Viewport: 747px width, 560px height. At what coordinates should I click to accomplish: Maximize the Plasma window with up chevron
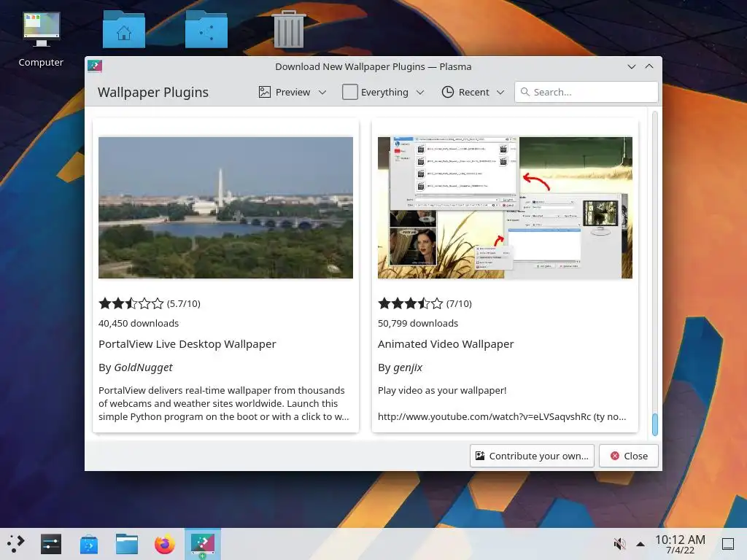(x=649, y=66)
